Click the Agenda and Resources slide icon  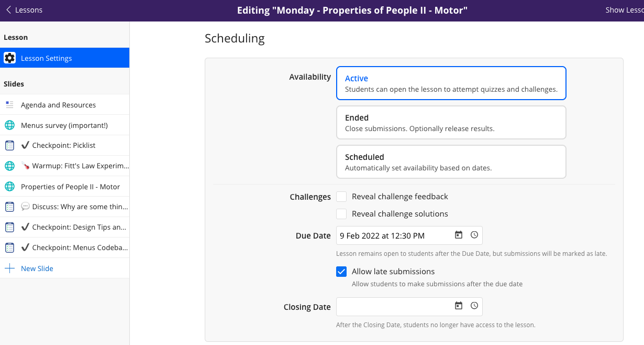9,105
